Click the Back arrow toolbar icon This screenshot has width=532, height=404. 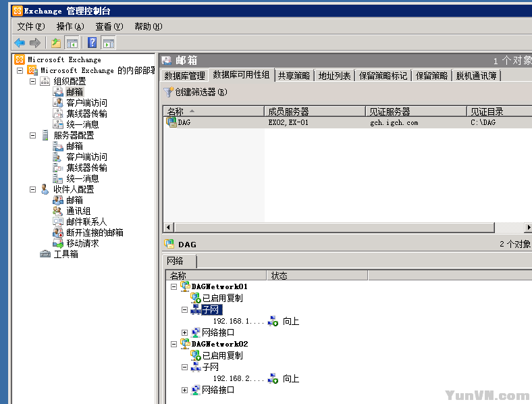(20, 43)
